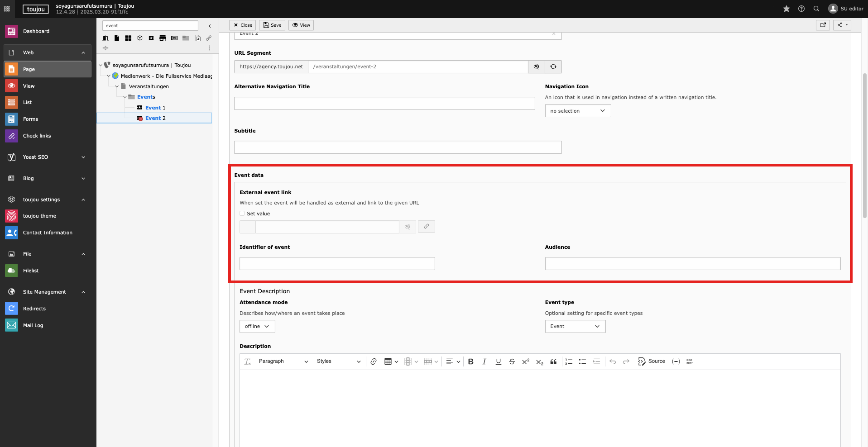The width and height of the screenshot is (868, 447).
Task: Open the Attendance mode dropdown
Action: [x=257, y=326]
